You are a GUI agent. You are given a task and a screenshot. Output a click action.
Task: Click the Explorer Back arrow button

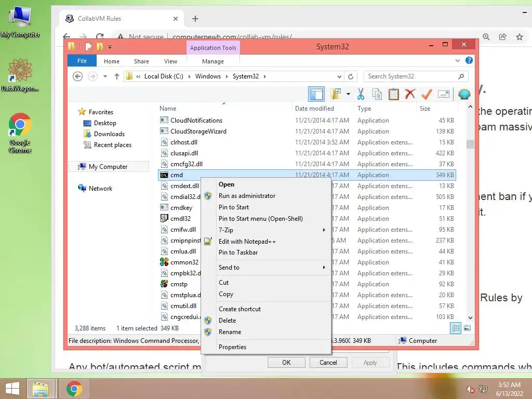tap(78, 76)
